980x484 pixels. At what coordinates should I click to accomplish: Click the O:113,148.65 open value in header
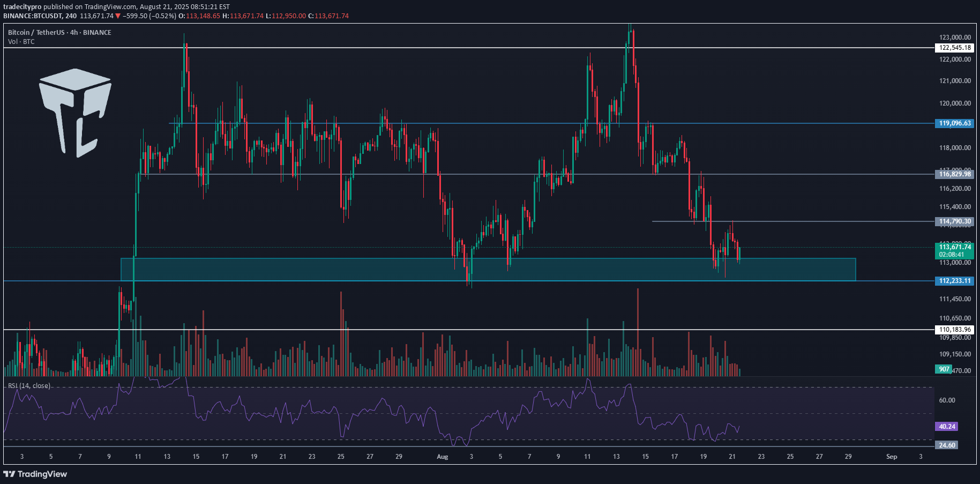pyautogui.click(x=199, y=16)
